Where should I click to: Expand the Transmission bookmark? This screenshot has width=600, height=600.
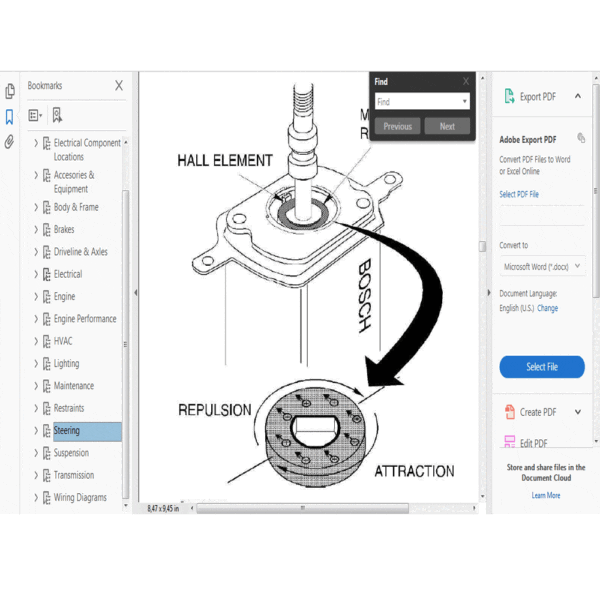click(x=36, y=475)
